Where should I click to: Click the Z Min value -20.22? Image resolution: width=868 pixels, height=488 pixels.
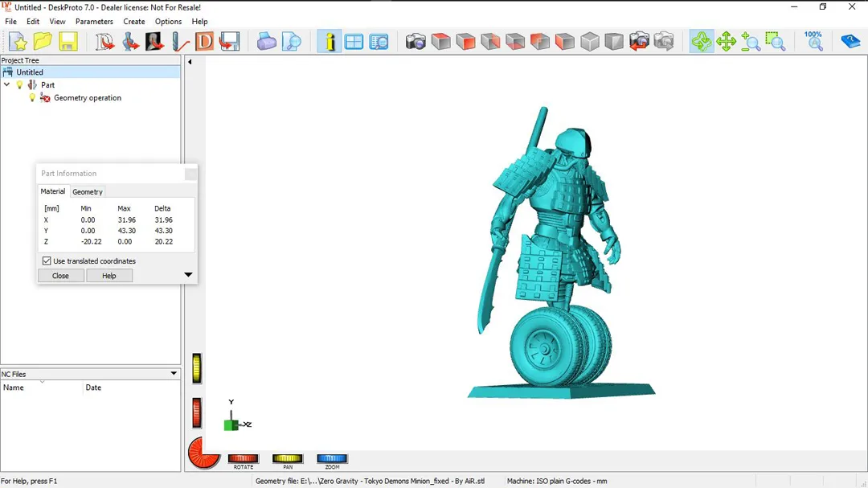92,241
